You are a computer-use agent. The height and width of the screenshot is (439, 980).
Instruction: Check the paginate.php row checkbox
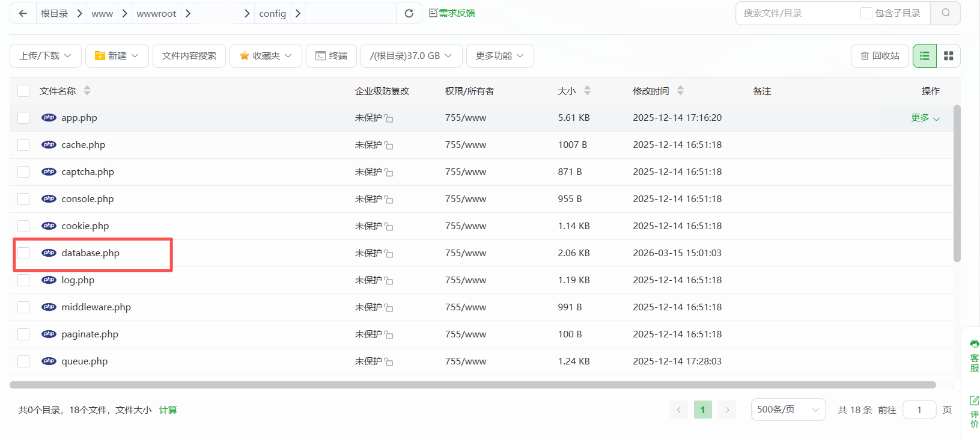point(23,334)
